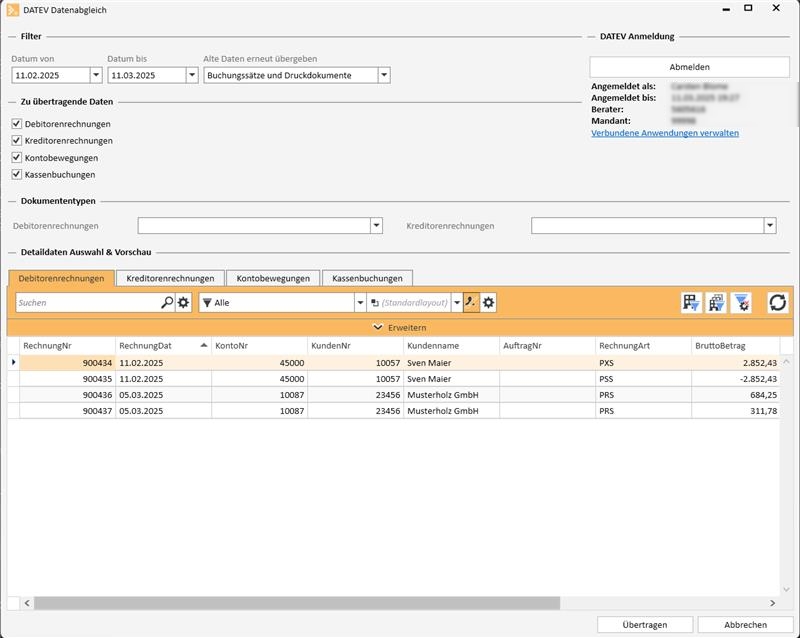Click vertical scrollbar up arrow
This screenshot has width=800, height=638.
(786, 361)
